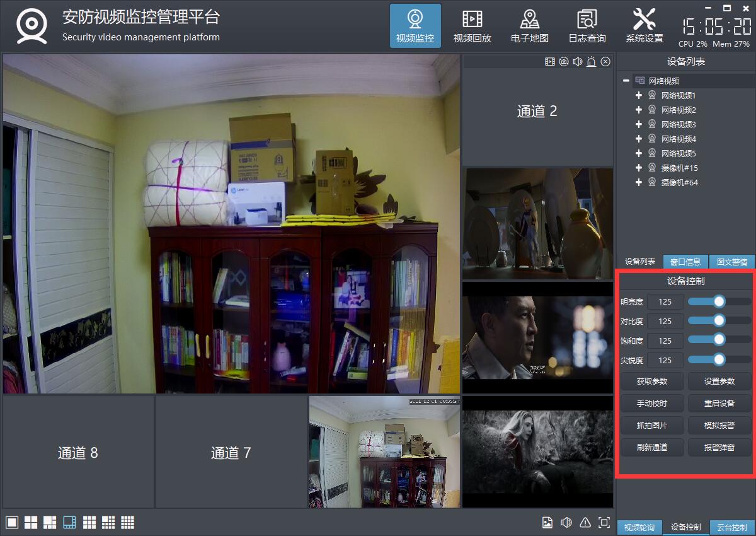Click the fullscreen icon in the bottom bar
Image resolution: width=756 pixels, height=536 pixels.
(604, 522)
